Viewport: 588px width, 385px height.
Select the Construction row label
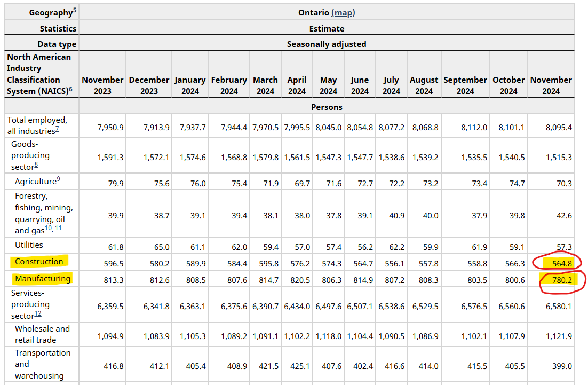click(39, 262)
